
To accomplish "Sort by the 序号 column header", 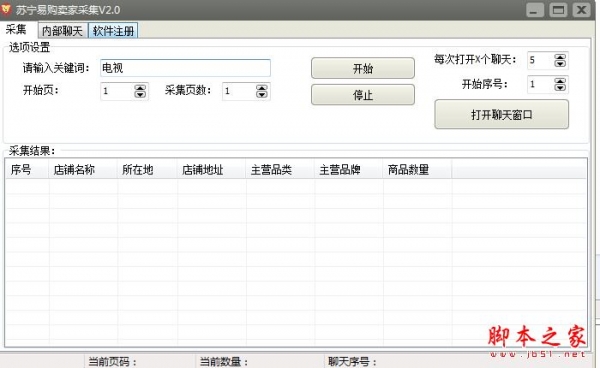I will click(27, 169).
